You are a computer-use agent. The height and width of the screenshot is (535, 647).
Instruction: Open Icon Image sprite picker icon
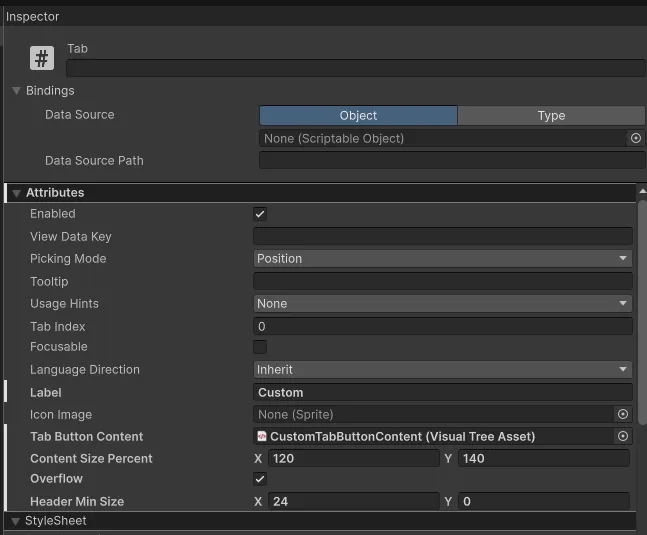[x=623, y=414]
